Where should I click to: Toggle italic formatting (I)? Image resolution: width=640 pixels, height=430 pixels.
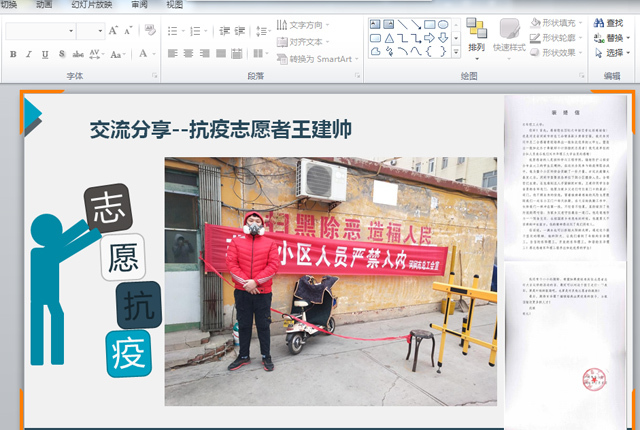(x=29, y=54)
